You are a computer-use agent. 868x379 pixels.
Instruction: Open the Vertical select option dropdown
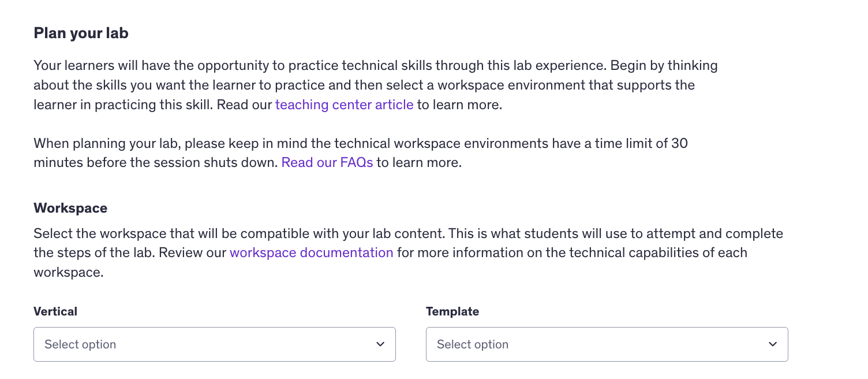[214, 344]
